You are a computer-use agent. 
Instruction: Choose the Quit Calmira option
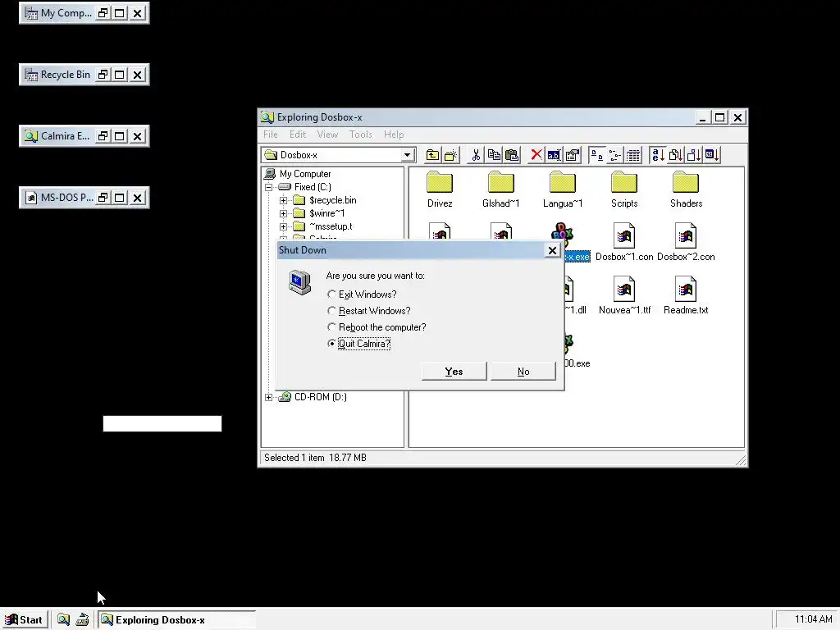point(359,344)
